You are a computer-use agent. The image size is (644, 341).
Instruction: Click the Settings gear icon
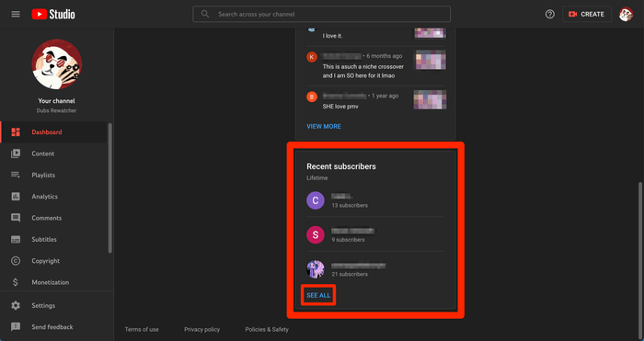[x=16, y=306]
